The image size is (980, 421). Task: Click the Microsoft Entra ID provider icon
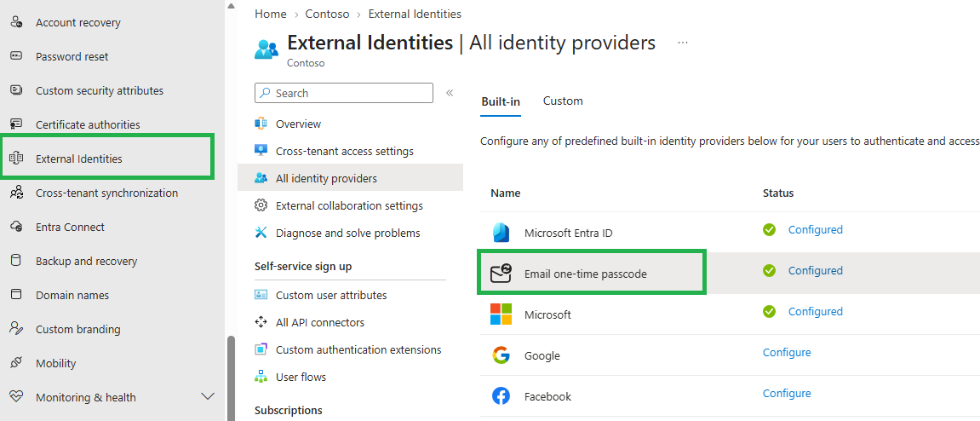tap(501, 233)
